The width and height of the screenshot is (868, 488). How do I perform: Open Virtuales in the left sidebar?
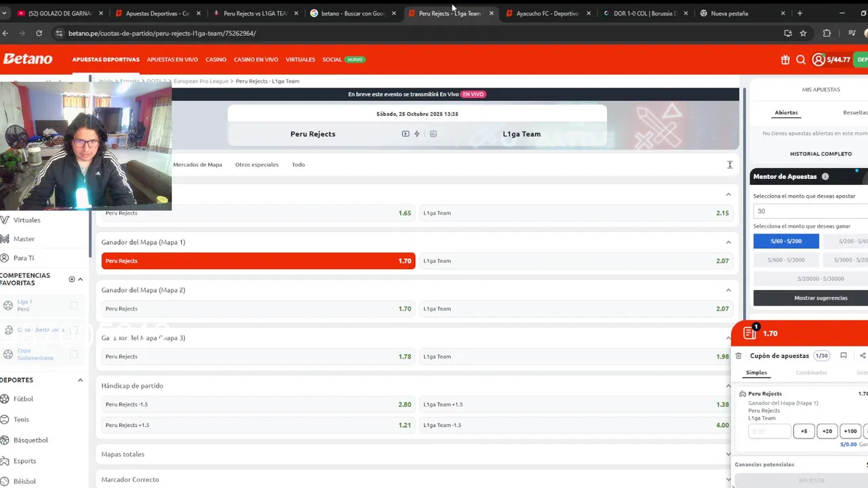pos(27,220)
